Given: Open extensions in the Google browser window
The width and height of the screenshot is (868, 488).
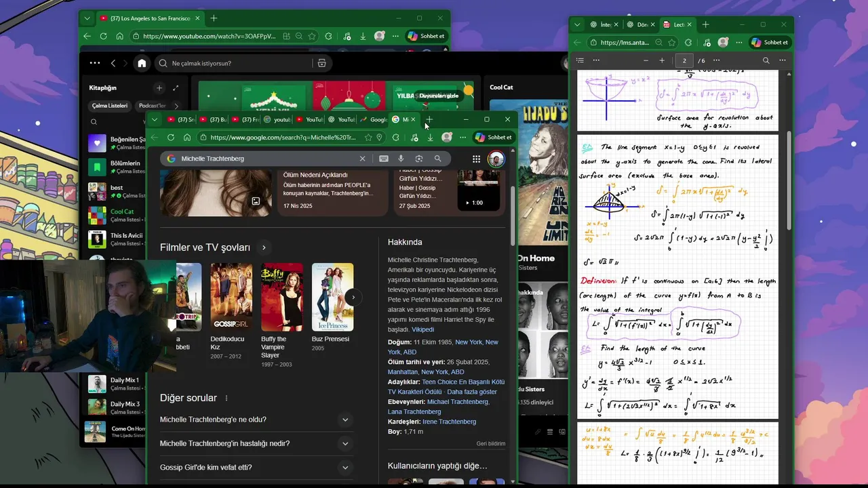Looking at the screenshot, I should pyautogui.click(x=396, y=138).
